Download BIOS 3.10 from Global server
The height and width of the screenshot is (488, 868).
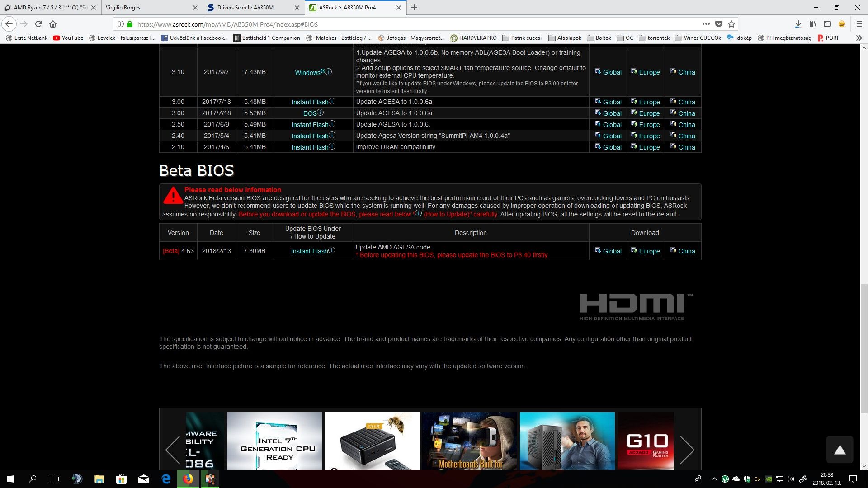[x=608, y=72]
